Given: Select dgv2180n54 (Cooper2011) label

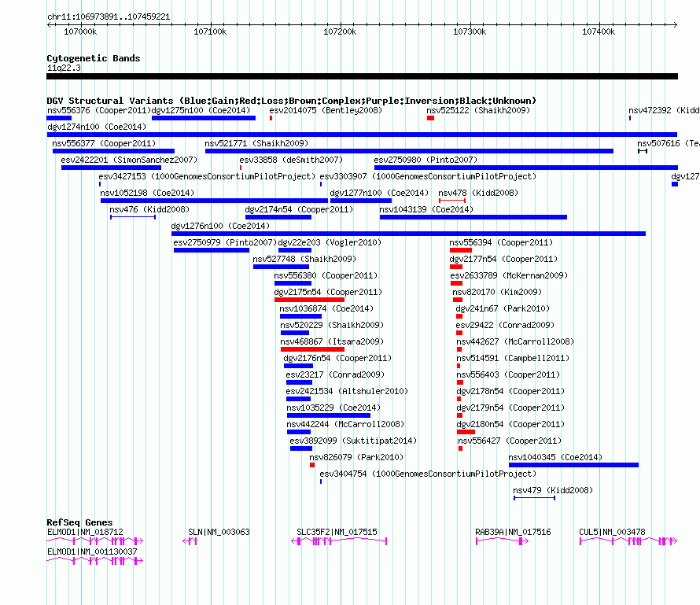Looking at the screenshot, I should (510, 424).
